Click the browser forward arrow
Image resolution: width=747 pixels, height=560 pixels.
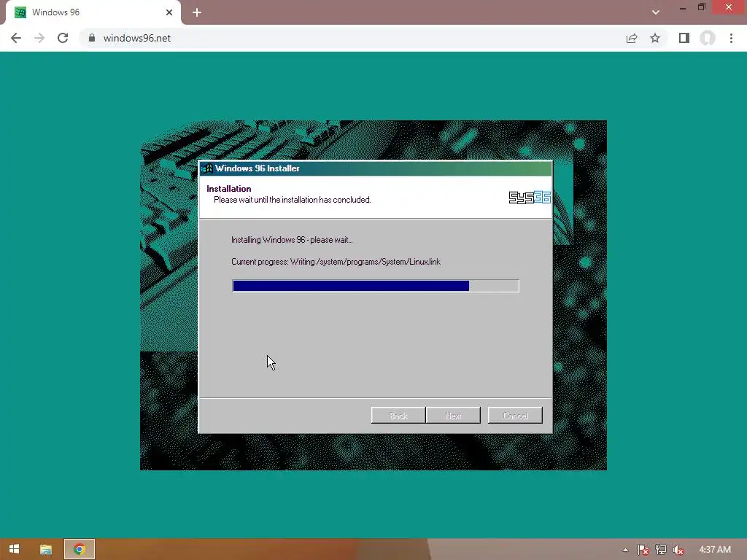(x=39, y=38)
